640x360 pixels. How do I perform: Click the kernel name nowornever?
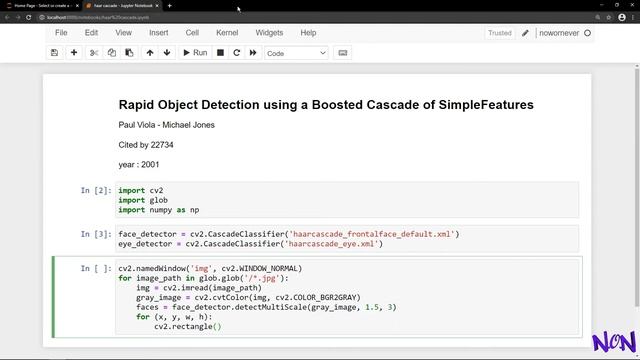(x=559, y=33)
